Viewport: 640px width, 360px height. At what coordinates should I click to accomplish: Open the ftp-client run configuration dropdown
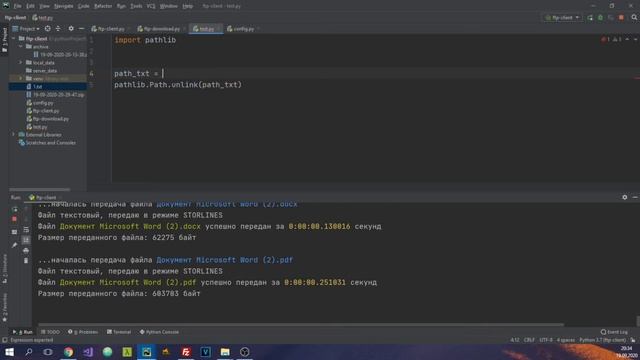(562, 18)
